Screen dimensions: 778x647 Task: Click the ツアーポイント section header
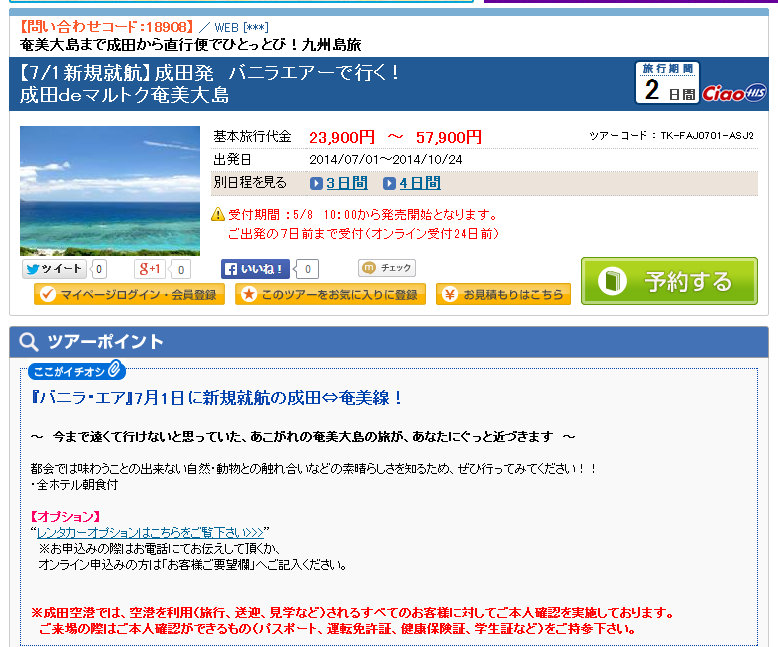pyautogui.click(x=389, y=342)
